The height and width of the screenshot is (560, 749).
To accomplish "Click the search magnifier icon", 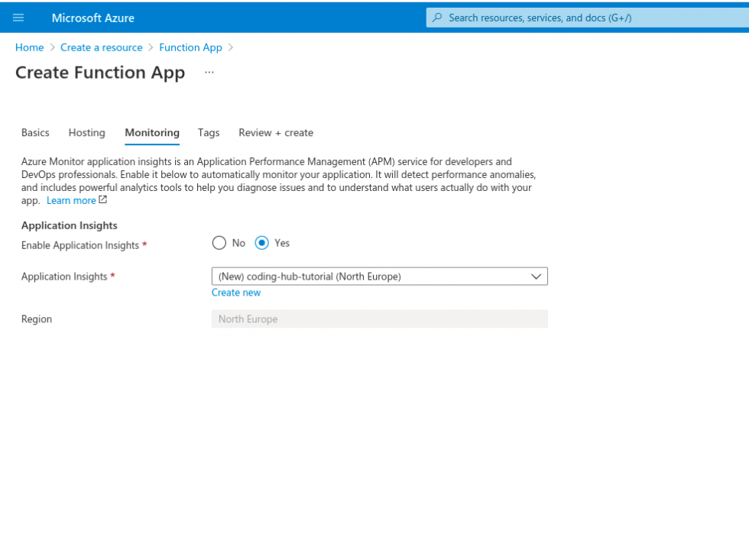I will tap(436, 18).
